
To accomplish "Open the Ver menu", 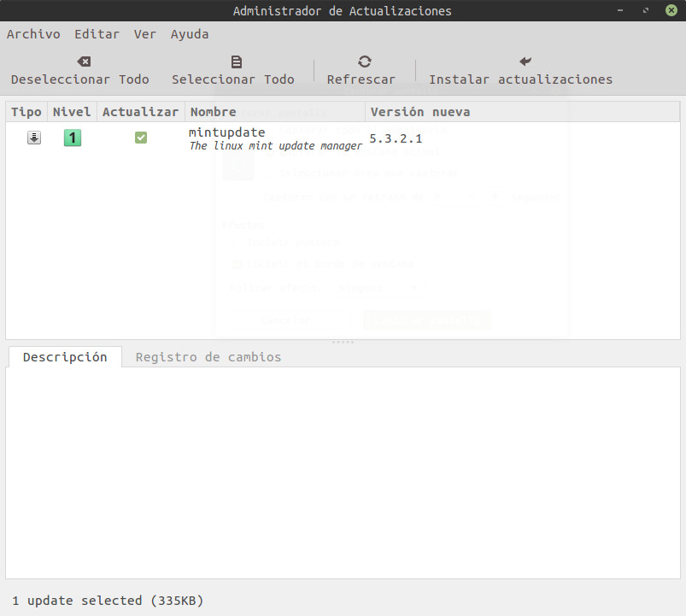I will pyautogui.click(x=145, y=34).
